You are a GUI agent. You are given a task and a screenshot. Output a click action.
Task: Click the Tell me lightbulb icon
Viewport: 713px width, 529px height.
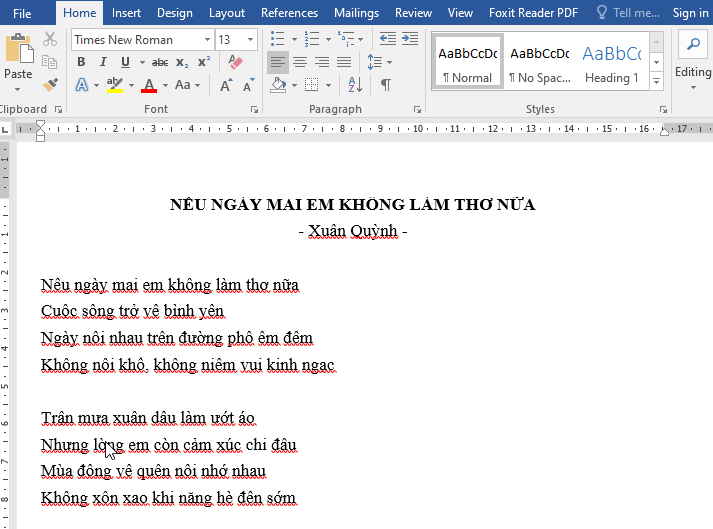tap(602, 12)
